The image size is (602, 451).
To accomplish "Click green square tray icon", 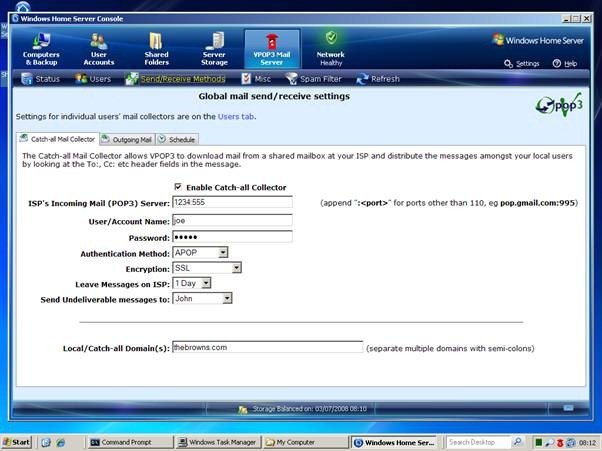I will pos(539,443).
